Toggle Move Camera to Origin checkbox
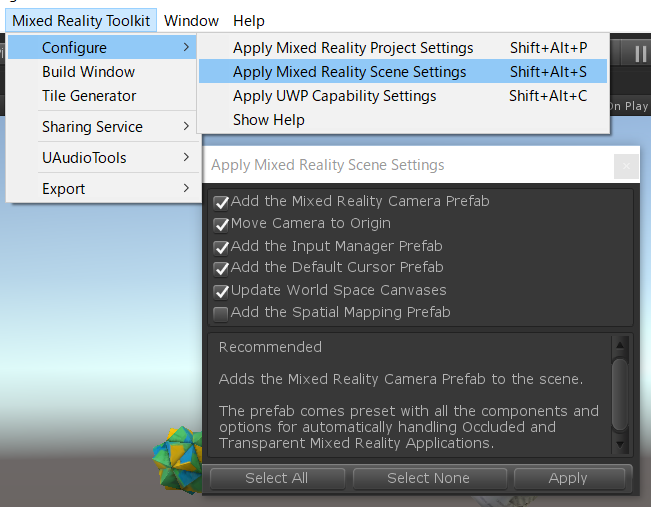The image size is (651, 507). (x=220, y=225)
